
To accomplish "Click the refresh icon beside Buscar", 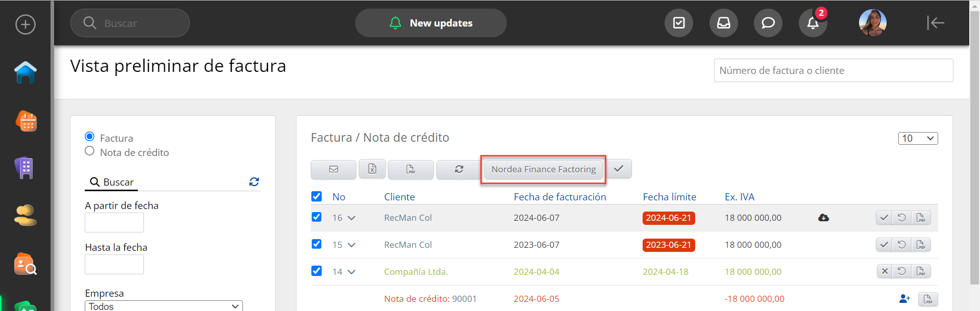I will point(254,182).
